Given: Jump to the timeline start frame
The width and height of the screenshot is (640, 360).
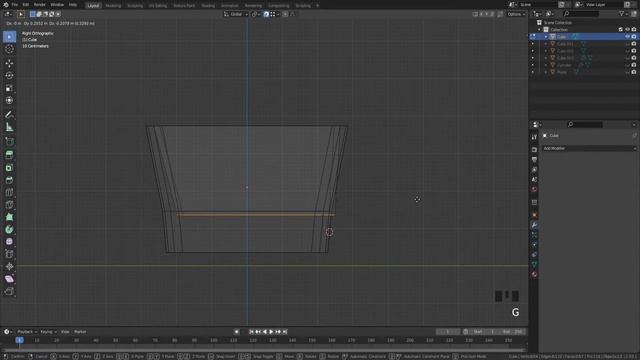Looking at the screenshot, I should coord(251,332).
